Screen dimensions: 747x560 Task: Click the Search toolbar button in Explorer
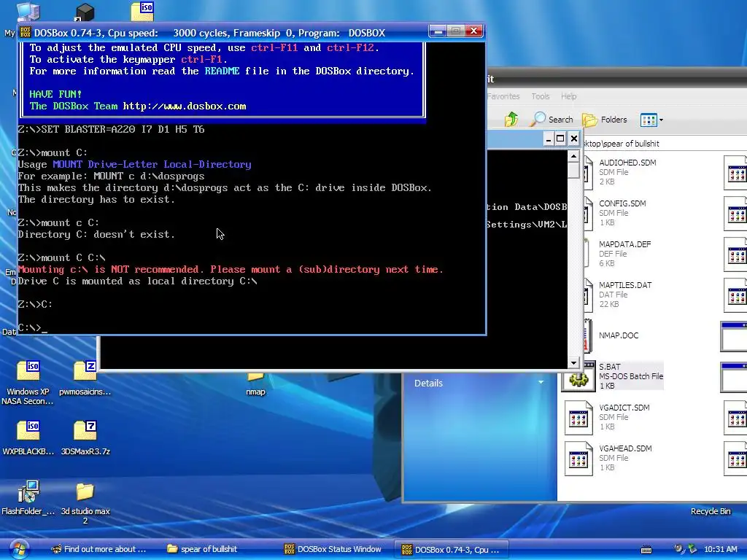[551, 120]
